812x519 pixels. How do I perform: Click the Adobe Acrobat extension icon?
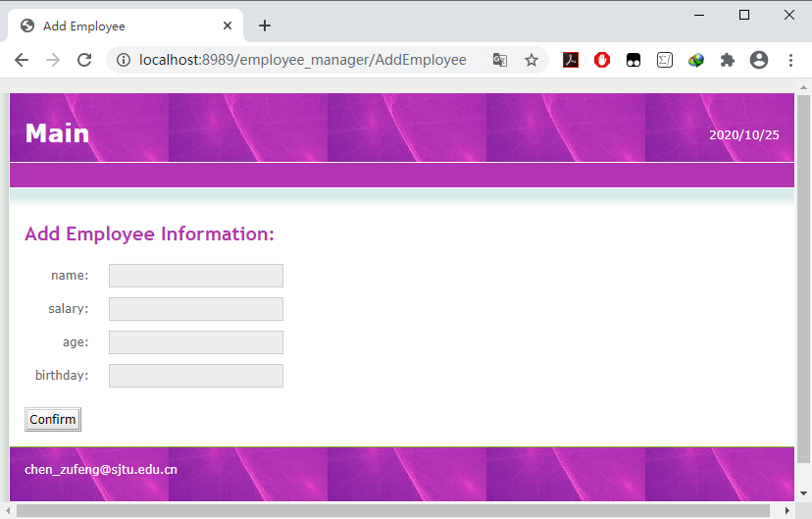571,60
